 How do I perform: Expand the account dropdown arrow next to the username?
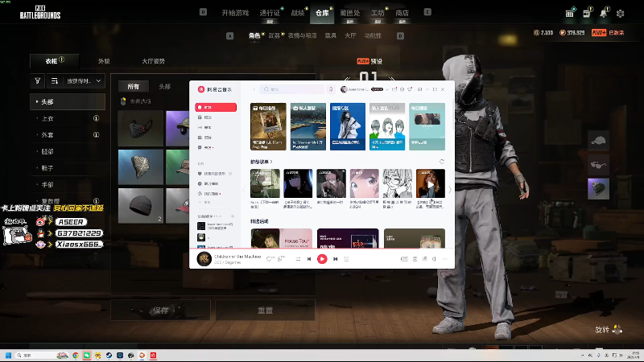tap(387, 89)
